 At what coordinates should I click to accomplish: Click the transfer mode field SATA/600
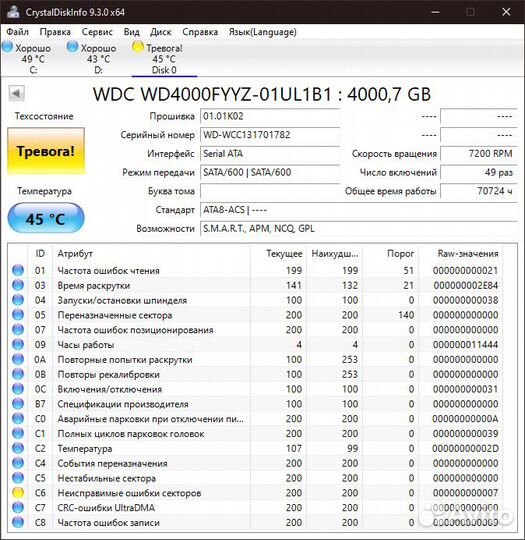coord(269,172)
